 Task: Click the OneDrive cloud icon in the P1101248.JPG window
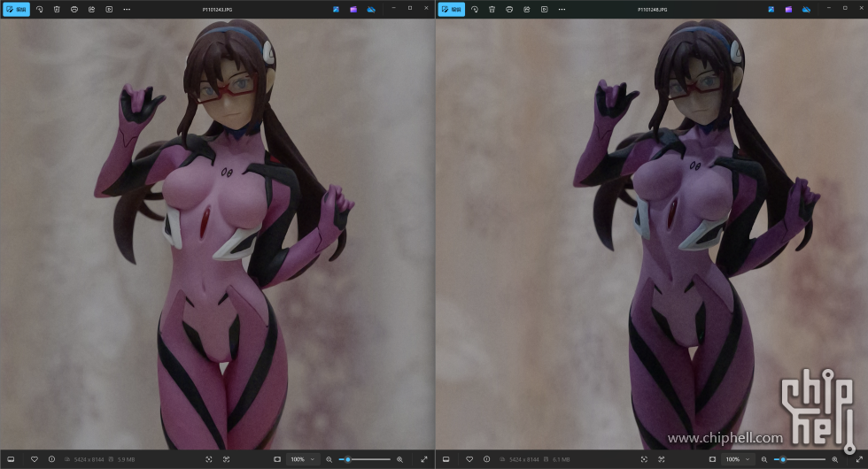tap(806, 10)
